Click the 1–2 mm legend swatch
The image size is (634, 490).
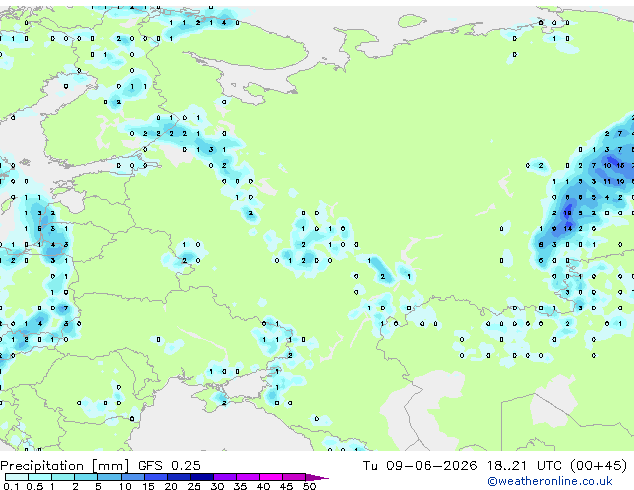[63, 477]
